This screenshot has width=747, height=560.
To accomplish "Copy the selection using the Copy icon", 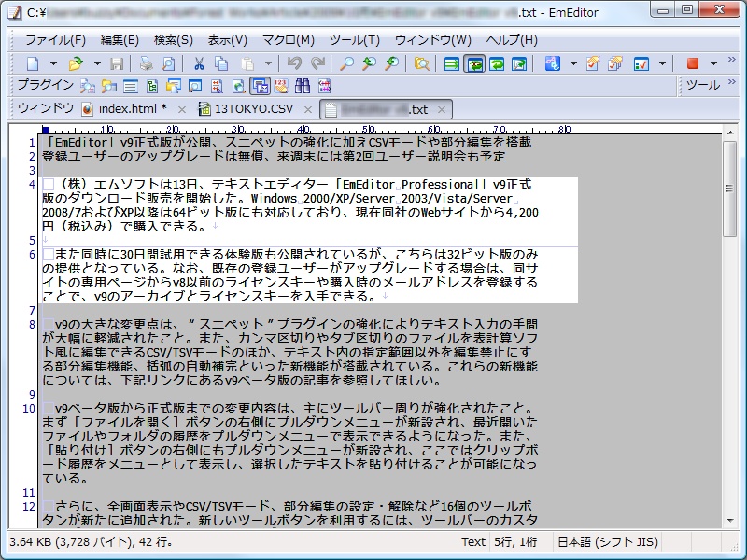I will pos(221,63).
